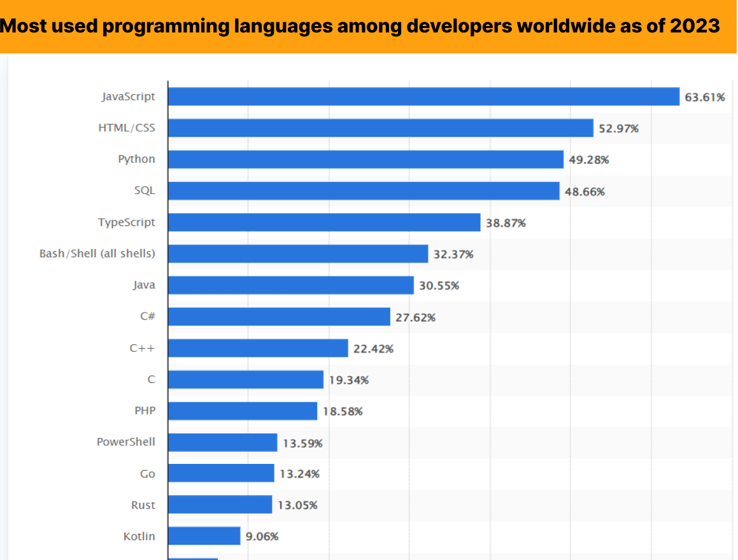738x560 pixels.
Task: Click the SQL axis label
Action: (145, 190)
